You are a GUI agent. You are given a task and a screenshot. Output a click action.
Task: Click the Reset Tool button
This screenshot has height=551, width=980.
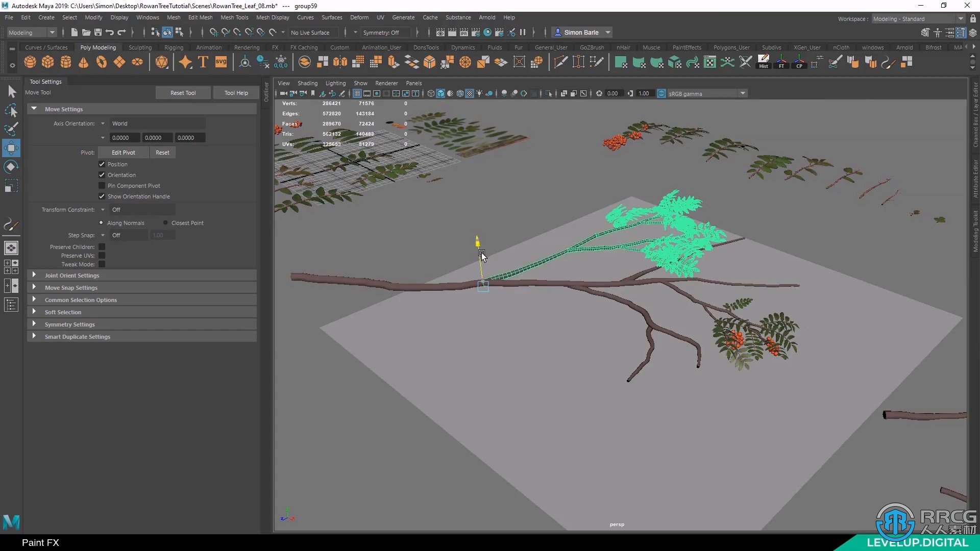pos(182,92)
